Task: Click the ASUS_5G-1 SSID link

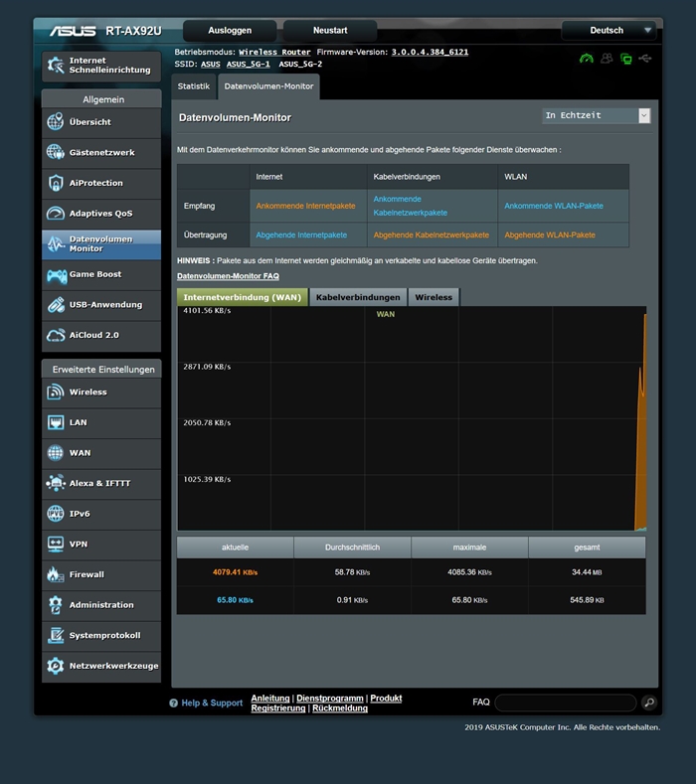Action: point(249,64)
